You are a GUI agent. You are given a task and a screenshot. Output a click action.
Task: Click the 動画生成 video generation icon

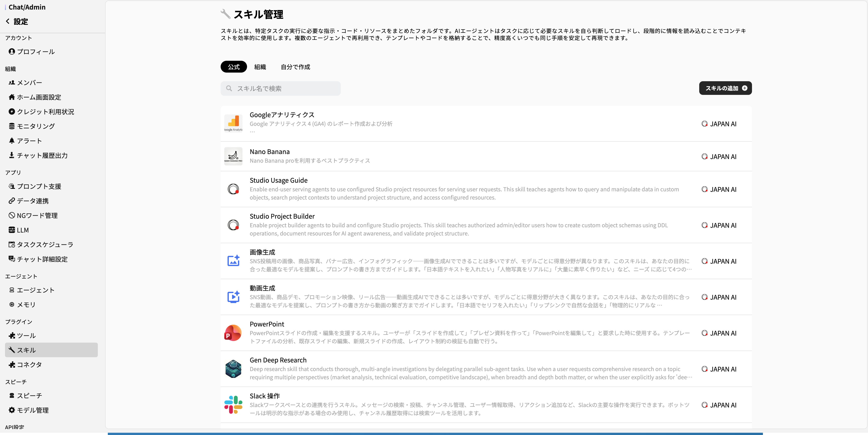coord(233,297)
